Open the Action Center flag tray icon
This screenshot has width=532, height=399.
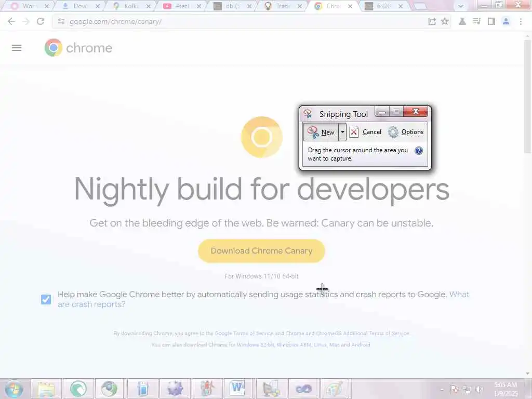(x=455, y=389)
